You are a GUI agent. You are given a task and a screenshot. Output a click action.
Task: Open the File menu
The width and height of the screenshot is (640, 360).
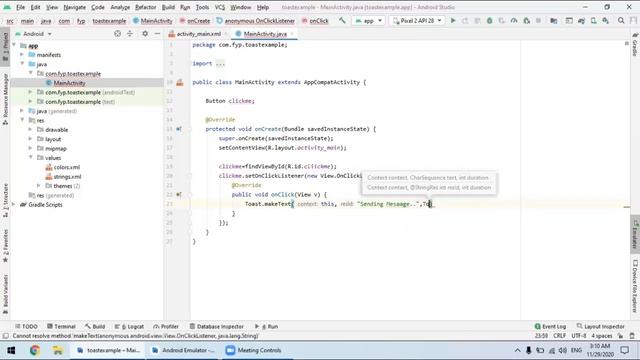pyautogui.click(x=20, y=7)
